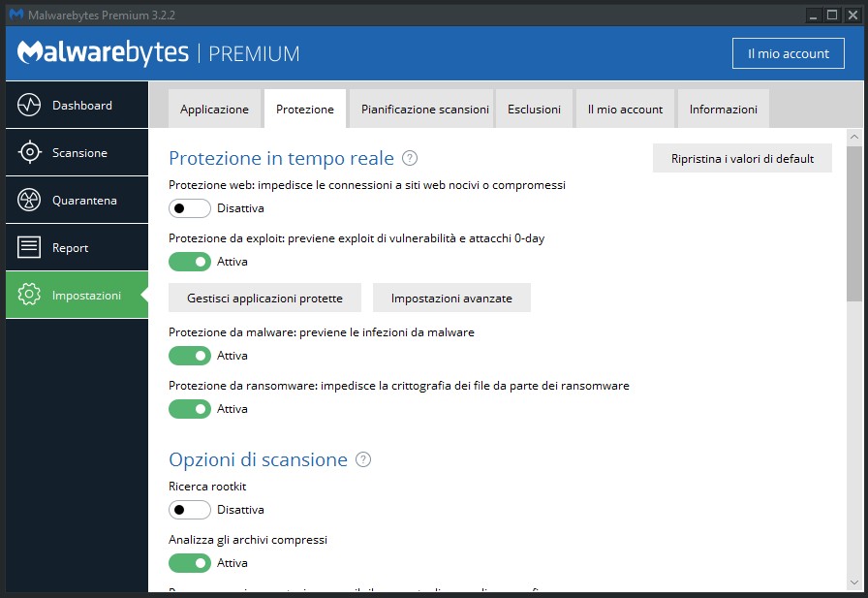868x598 pixels.
Task: Click the scrollbar up arrow
Action: [x=854, y=137]
